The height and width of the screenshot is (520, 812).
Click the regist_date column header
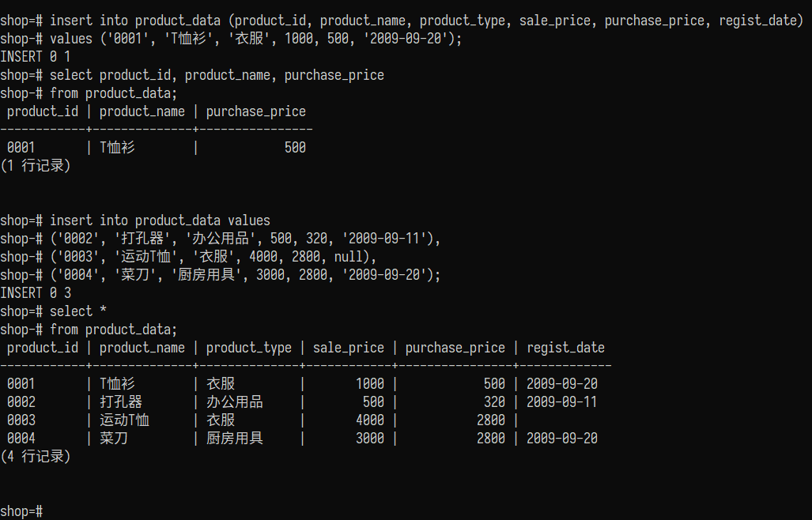pos(565,348)
